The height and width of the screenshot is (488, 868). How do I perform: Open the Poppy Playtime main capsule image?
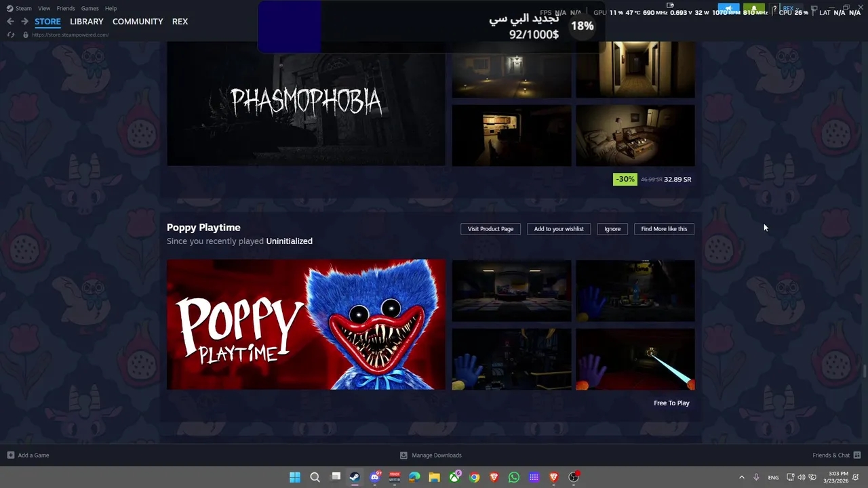306,325
